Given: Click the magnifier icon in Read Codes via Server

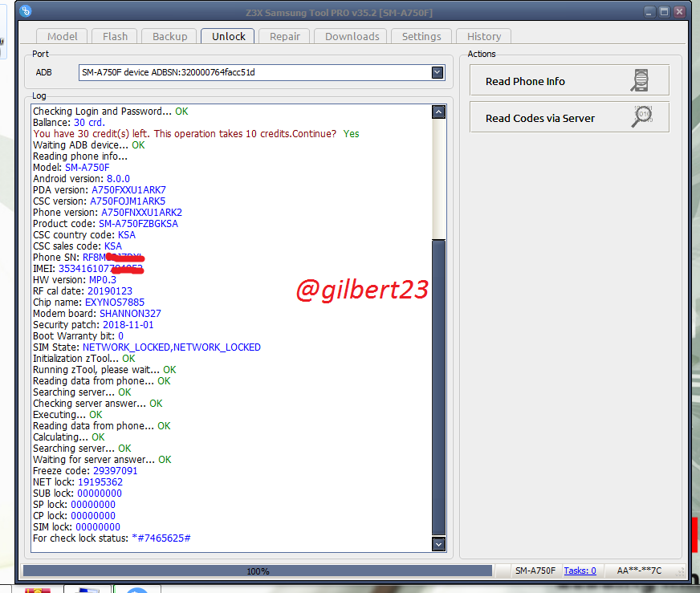Looking at the screenshot, I should (642, 116).
